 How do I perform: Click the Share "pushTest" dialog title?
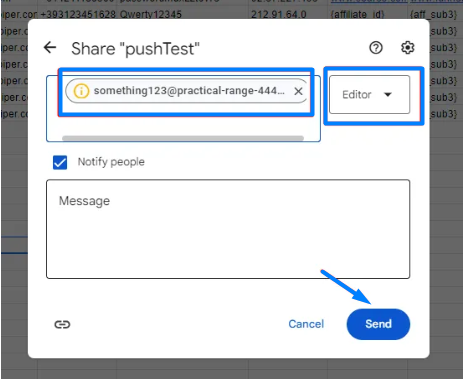(x=135, y=49)
